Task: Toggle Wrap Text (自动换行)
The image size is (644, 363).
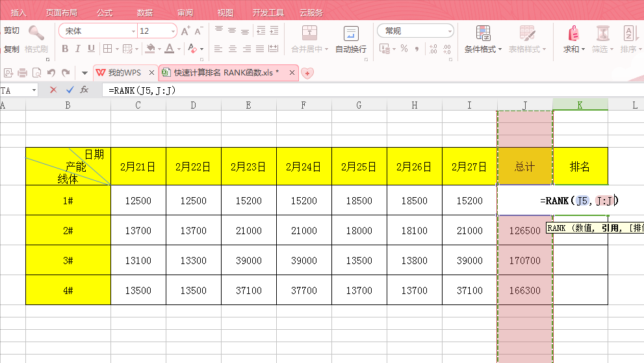Action: click(351, 39)
